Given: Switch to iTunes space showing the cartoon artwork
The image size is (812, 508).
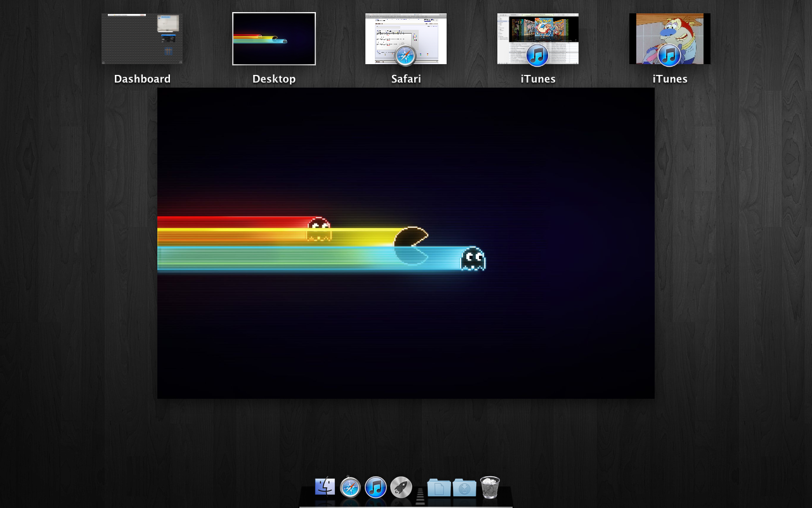Looking at the screenshot, I should click(670, 39).
